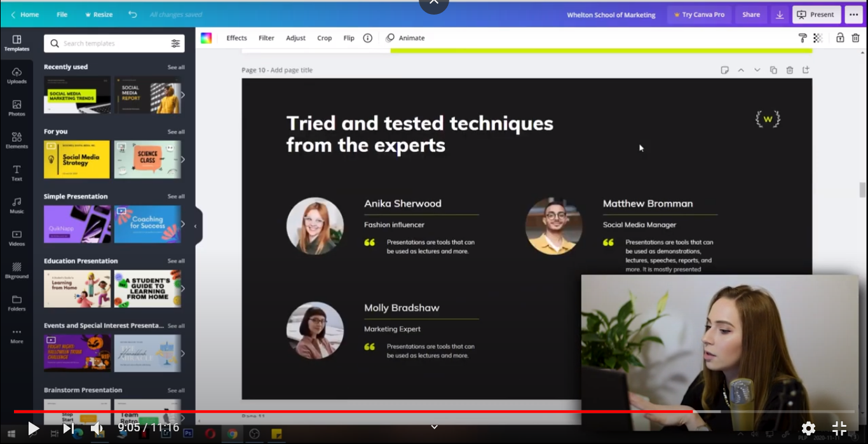Edit the Whelton School of Marketing title
The height and width of the screenshot is (444, 868).
[611, 15]
